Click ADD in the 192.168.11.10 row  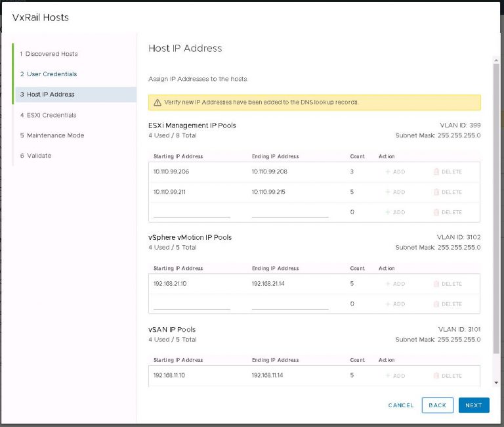pyautogui.click(x=395, y=376)
